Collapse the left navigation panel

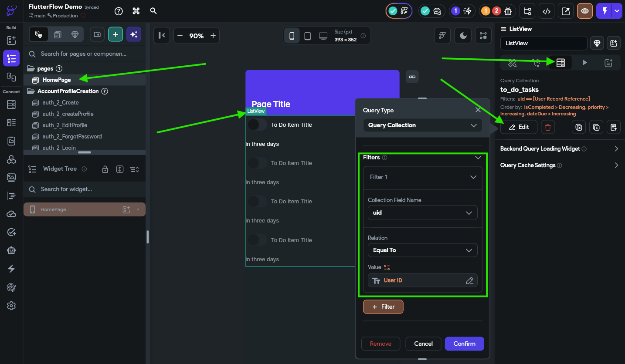click(161, 36)
